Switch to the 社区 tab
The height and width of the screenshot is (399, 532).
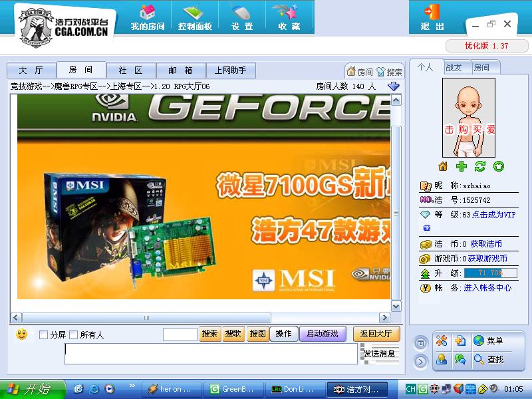click(130, 70)
